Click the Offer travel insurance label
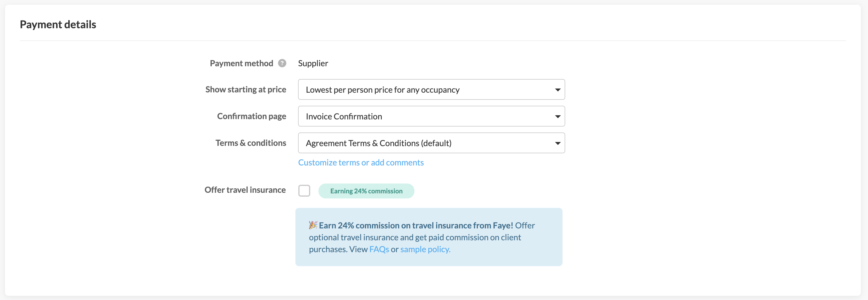The image size is (868, 300). [245, 190]
